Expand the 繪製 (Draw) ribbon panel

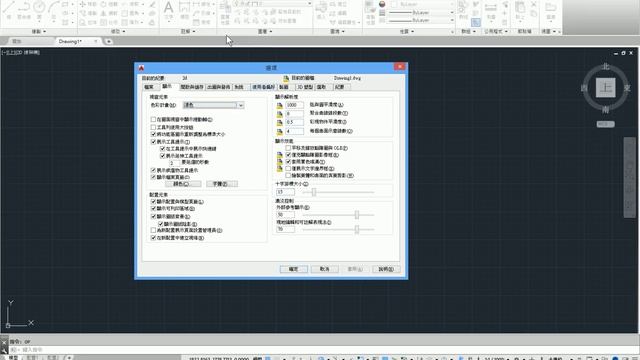coord(38,31)
